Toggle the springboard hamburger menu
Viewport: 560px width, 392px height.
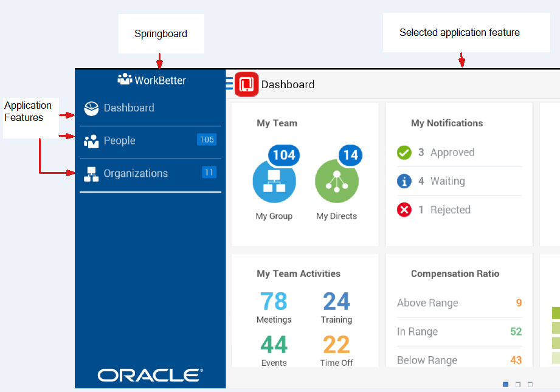(229, 83)
